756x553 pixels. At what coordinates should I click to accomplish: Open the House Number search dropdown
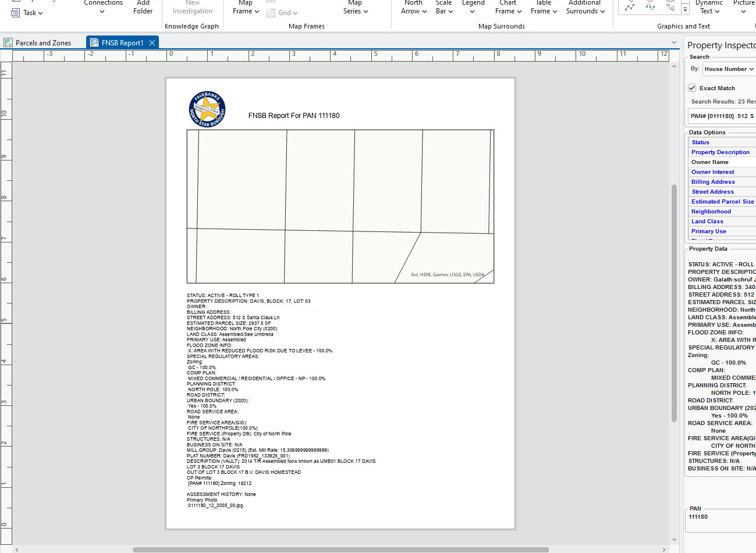(728, 69)
